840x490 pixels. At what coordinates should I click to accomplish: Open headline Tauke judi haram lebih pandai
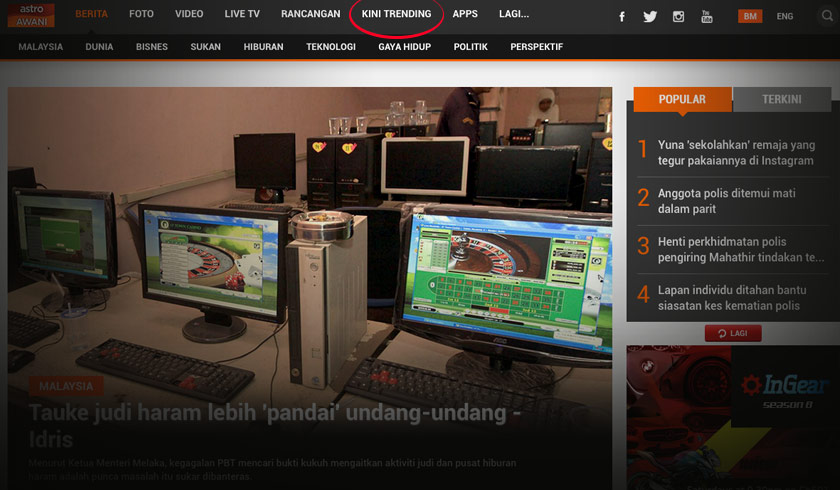[275, 426]
